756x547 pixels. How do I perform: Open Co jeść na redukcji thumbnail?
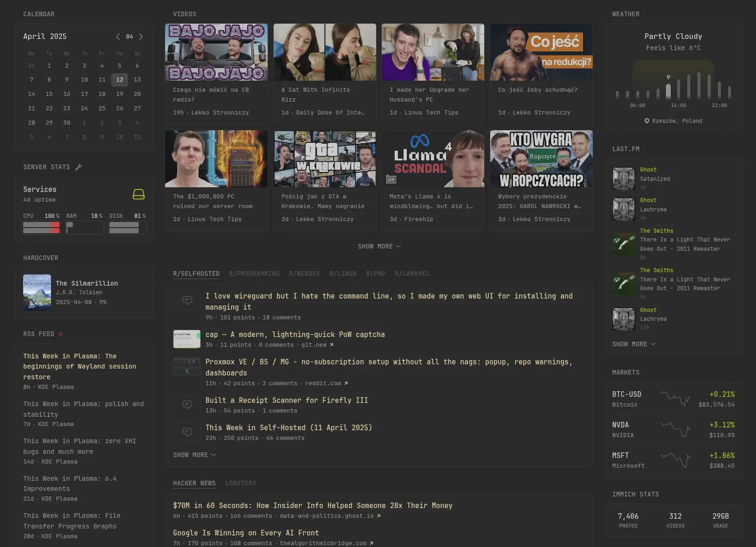[x=541, y=52]
